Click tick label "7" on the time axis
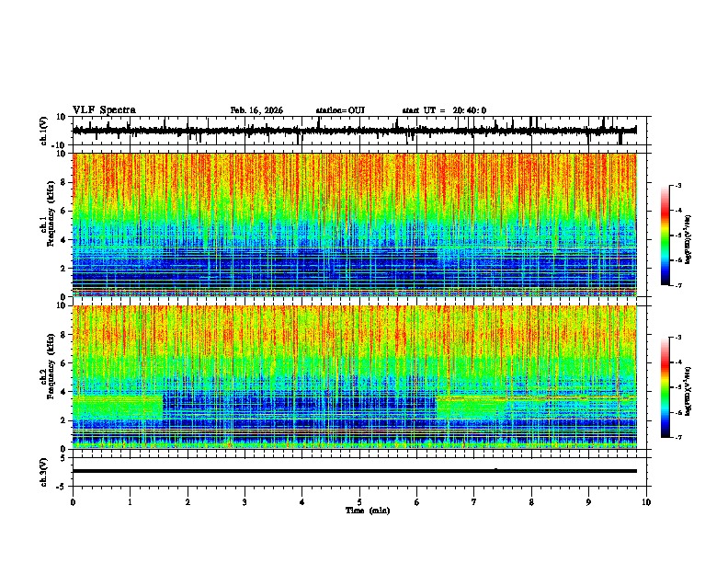 click(x=474, y=502)
